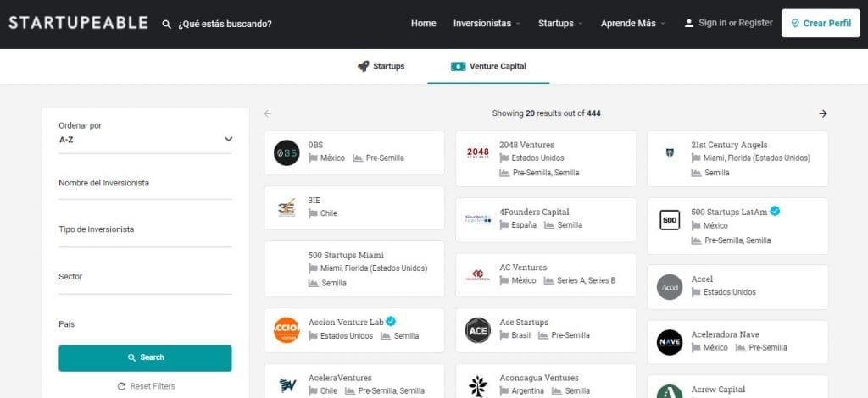
Task: Click the rocket icon on Startups tab
Action: coord(363,66)
